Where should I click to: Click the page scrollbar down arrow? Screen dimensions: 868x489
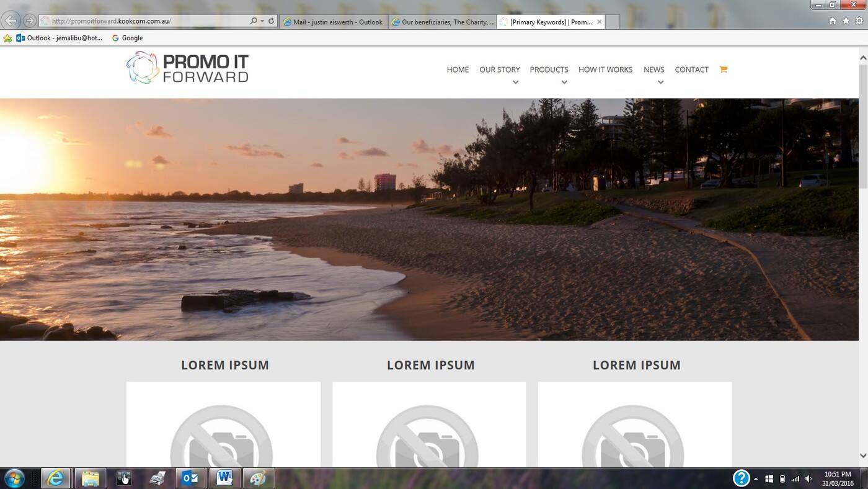863,455
